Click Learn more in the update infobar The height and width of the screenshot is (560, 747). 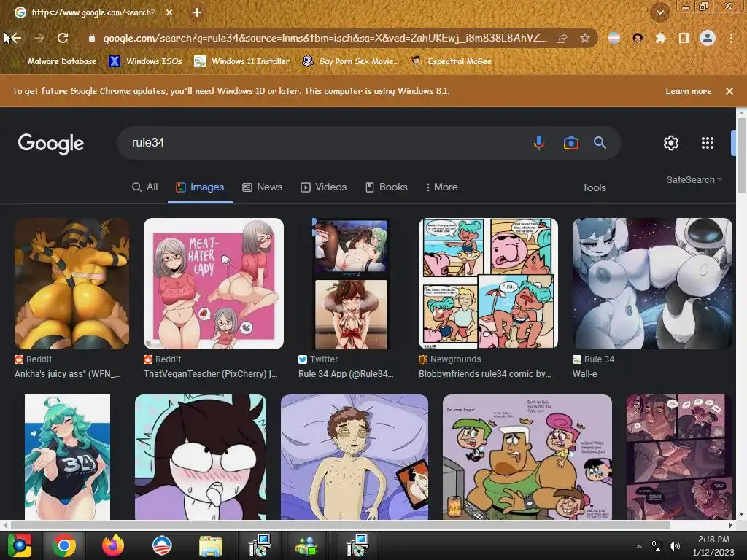pos(689,91)
